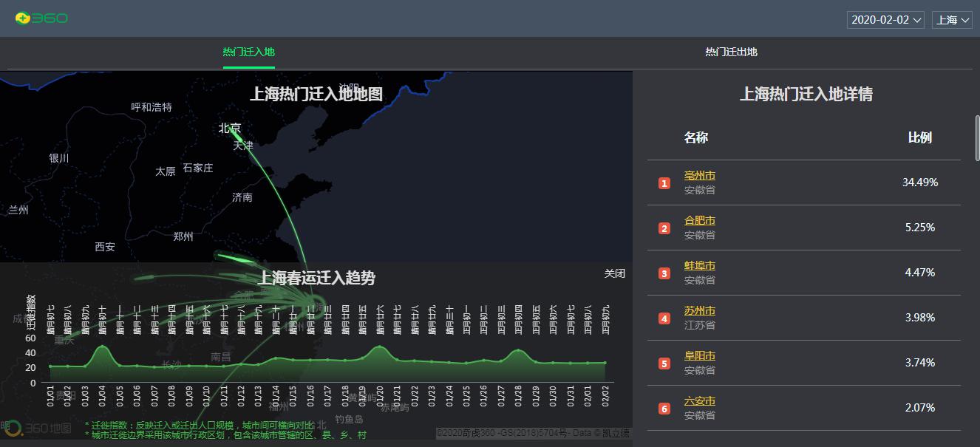The width and height of the screenshot is (980, 447).
Task: Click the 360地图 logo at the map corner
Action: coord(37,428)
